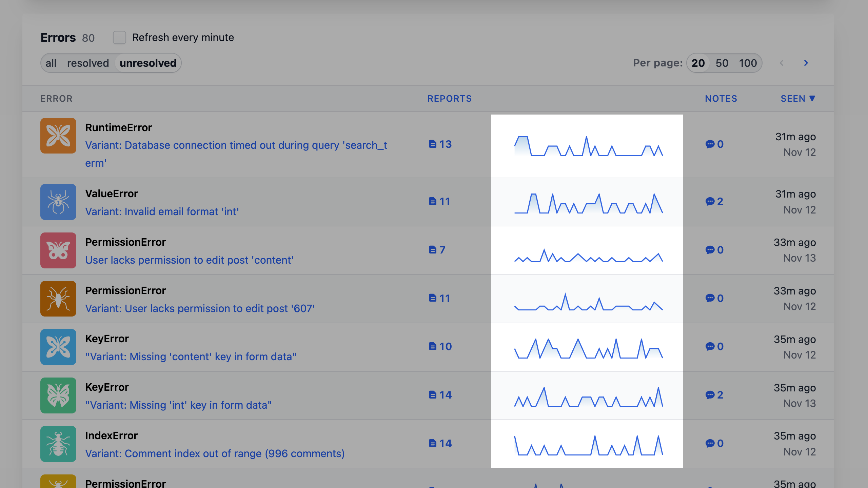Switch to the all errors tab
This screenshot has height=488, width=868.
pos(52,63)
